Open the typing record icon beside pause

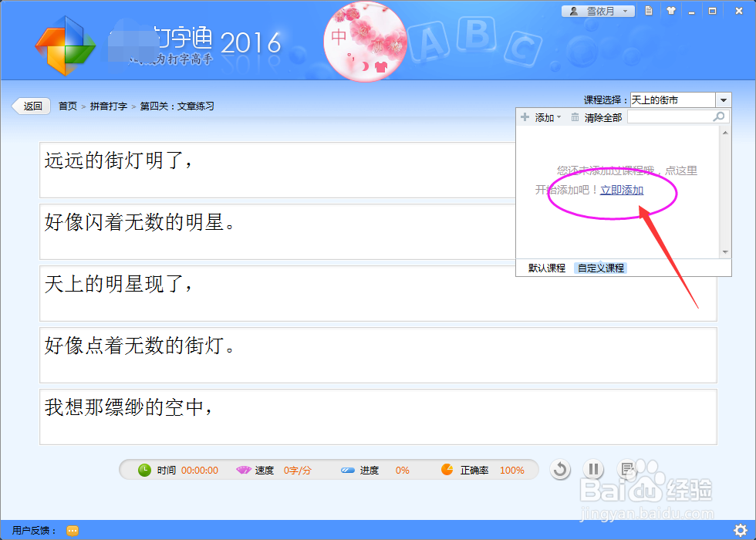click(x=626, y=469)
